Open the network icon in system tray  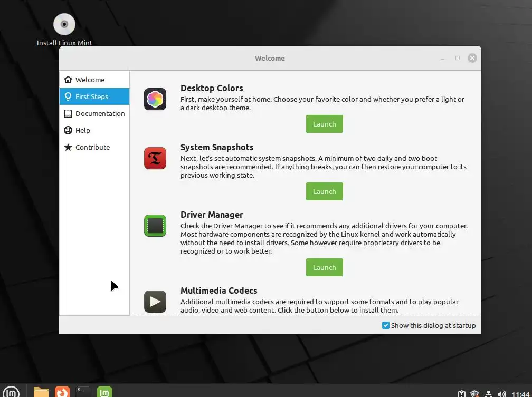pyautogui.click(x=488, y=394)
